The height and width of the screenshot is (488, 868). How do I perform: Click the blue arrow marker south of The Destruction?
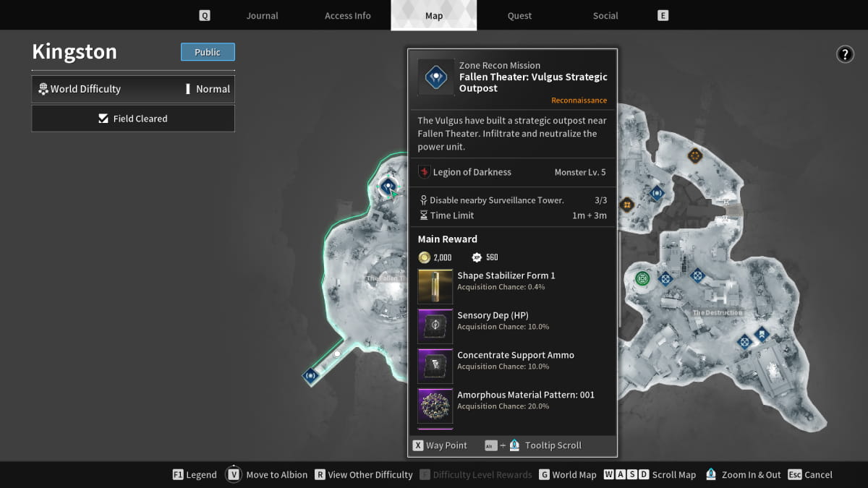point(762,334)
